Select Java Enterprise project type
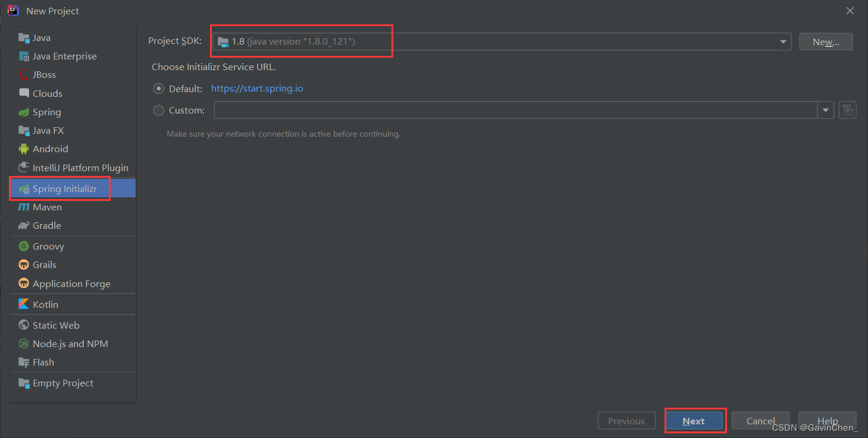 (64, 56)
